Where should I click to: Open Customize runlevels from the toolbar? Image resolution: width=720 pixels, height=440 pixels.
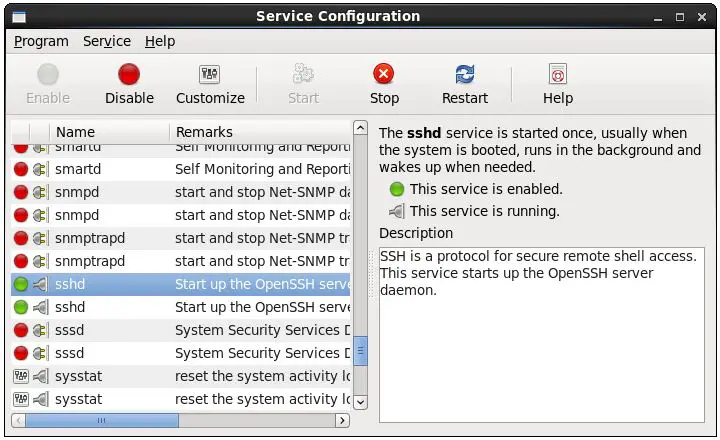pyautogui.click(x=210, y=74)
